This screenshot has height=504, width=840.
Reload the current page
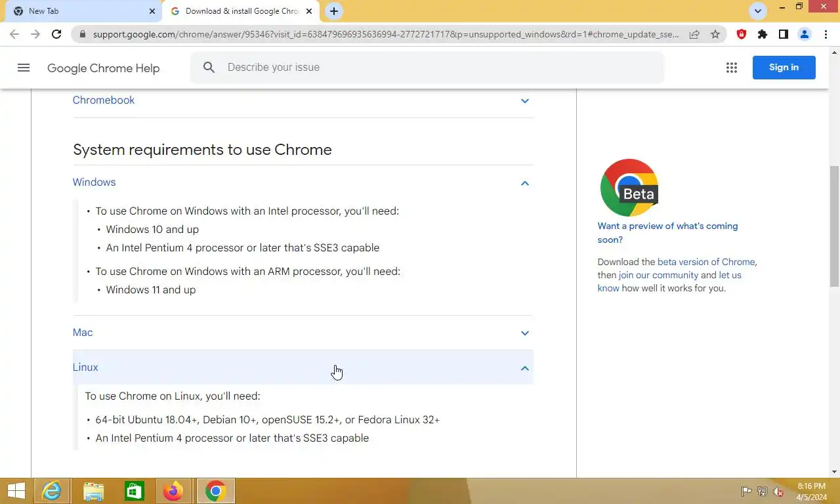pyautogui.click(x=56, y=34)
